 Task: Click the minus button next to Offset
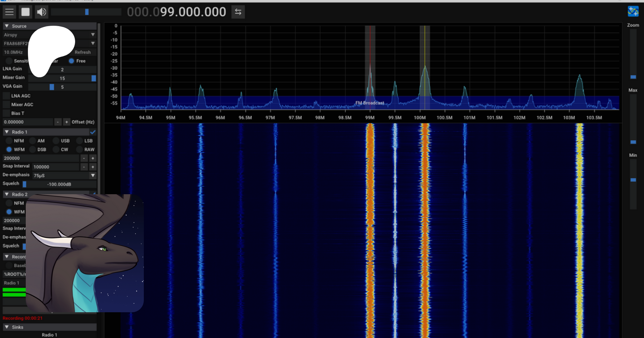tap(58, 122)
